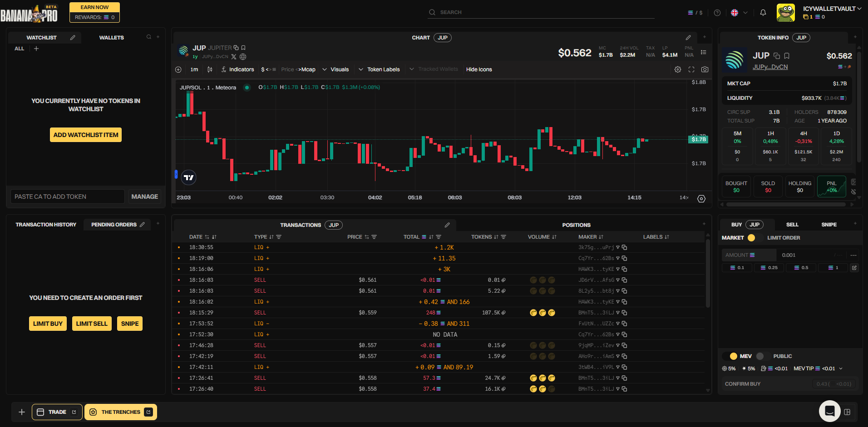Click the candlestick chart type icon

click(x=210, y=69)
